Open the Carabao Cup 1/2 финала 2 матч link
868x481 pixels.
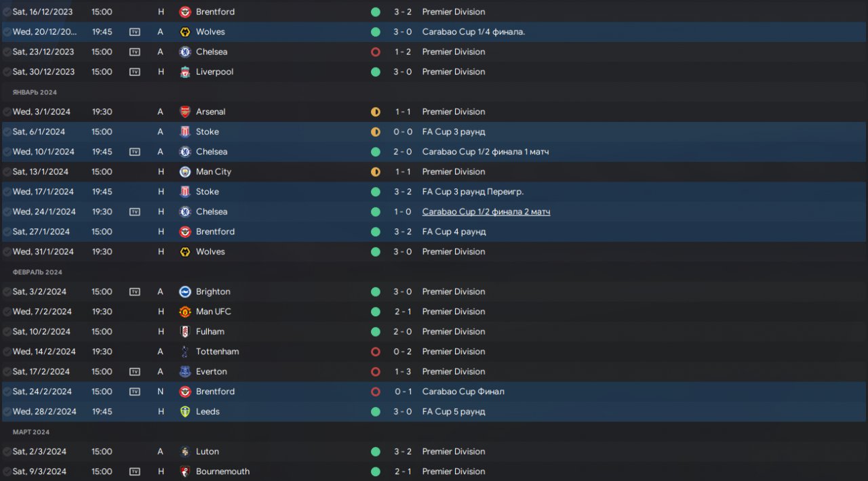tap(486, 212)
